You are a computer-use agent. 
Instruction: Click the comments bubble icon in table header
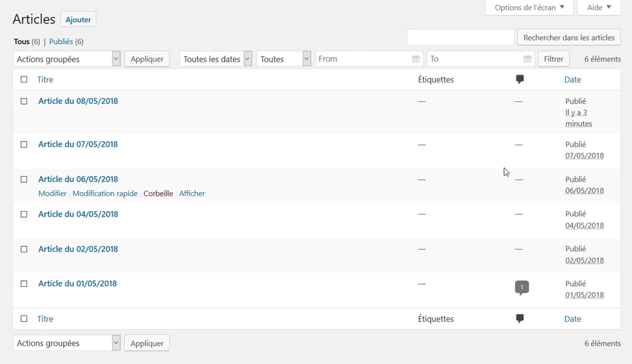[x=520, y=80]
